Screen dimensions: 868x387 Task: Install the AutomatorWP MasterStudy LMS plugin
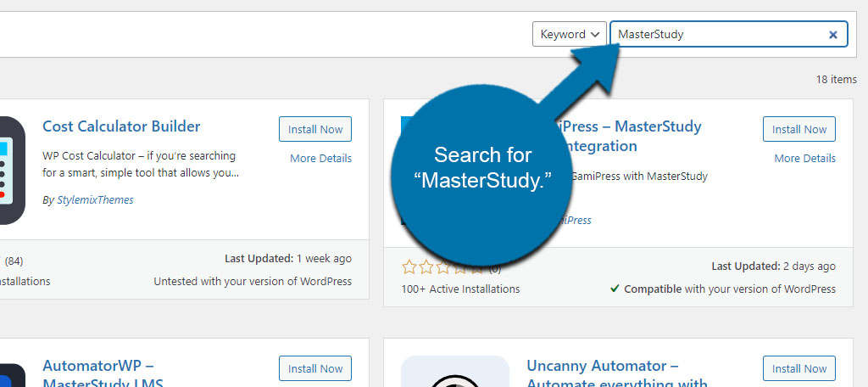pyautogui.click(x=315, y=368)
